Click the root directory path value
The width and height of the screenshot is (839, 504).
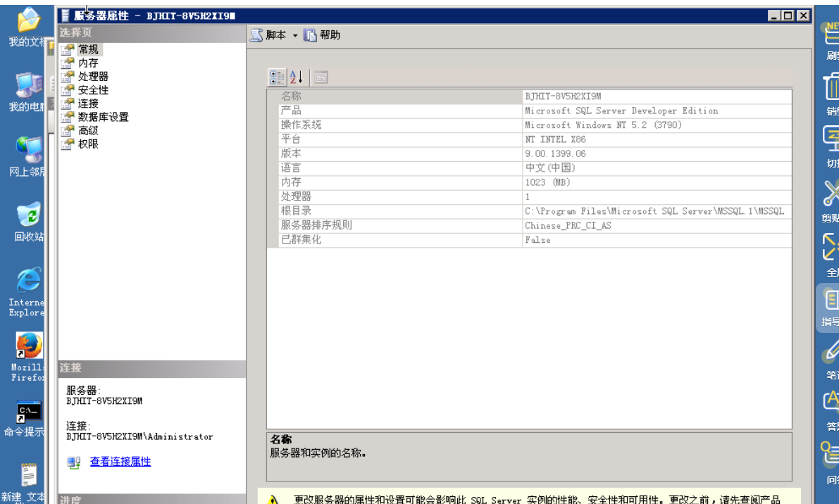(654, 211)
